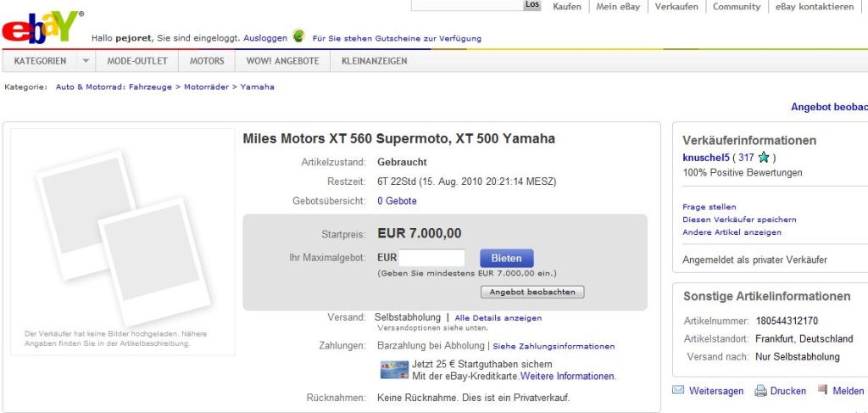Click the envelope icon beside Weitersagen

[x=678, y=390]
